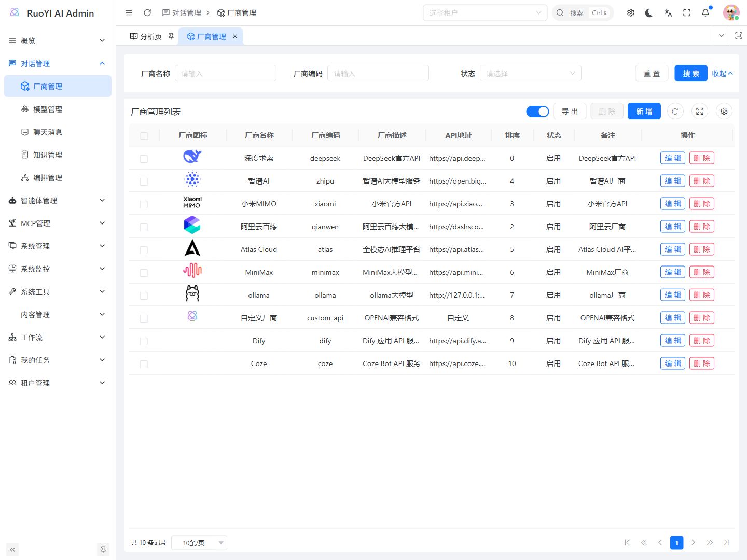This screenshot has width=747, height=560.
Task: Toggle the table search switch
Action: [x=537, y=111]
